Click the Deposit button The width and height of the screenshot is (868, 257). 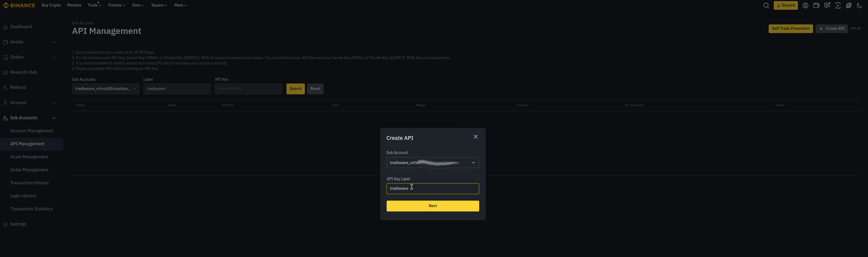coord(785,5)
